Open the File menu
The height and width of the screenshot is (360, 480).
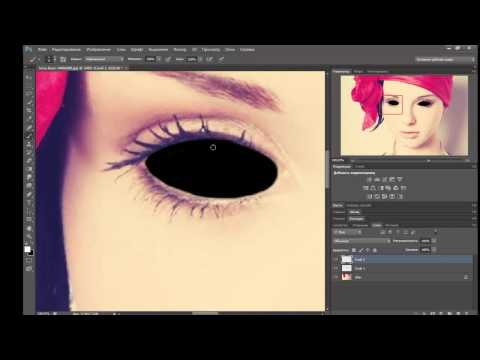point(42,50)
